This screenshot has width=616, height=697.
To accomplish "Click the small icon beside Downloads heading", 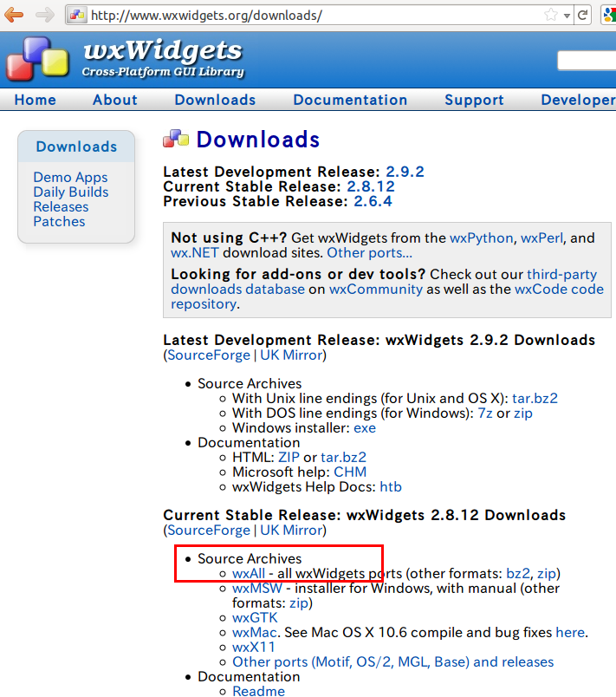I will pyautogui.click(x=176, y=139).
